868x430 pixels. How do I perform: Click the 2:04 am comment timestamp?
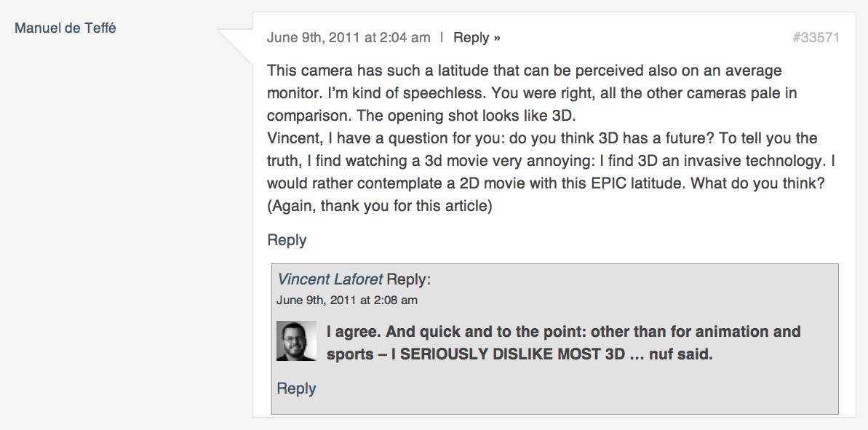click(x=349, y=38)
